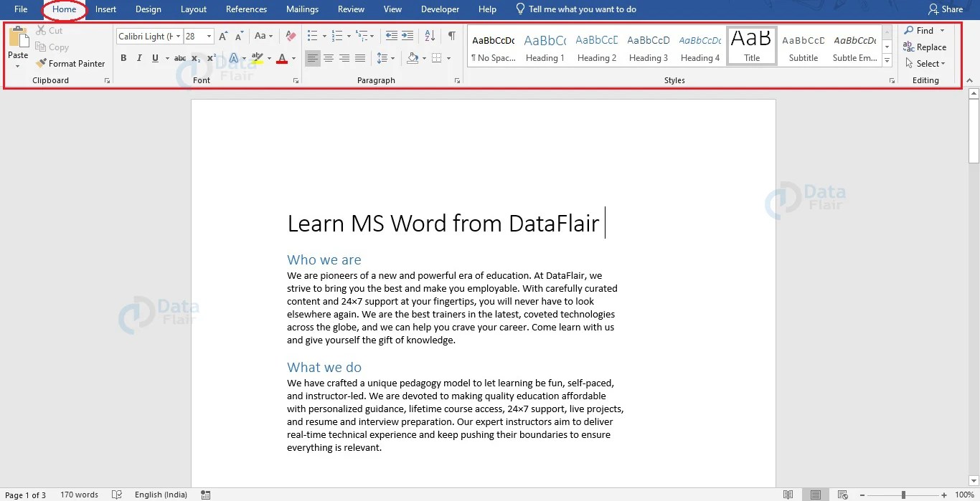Click the Replace button in Editing group
Screen dimensions: 980x501
pos(929,47)
